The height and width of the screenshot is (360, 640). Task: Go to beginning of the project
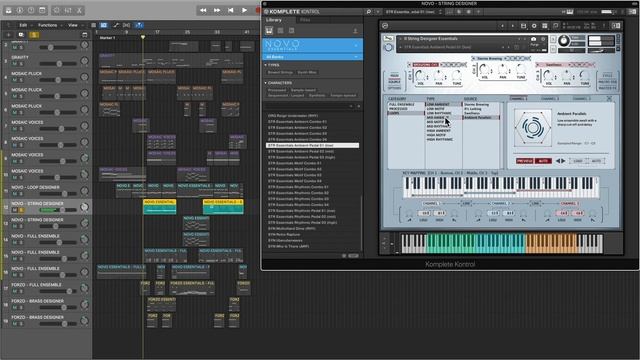[231, 10]
